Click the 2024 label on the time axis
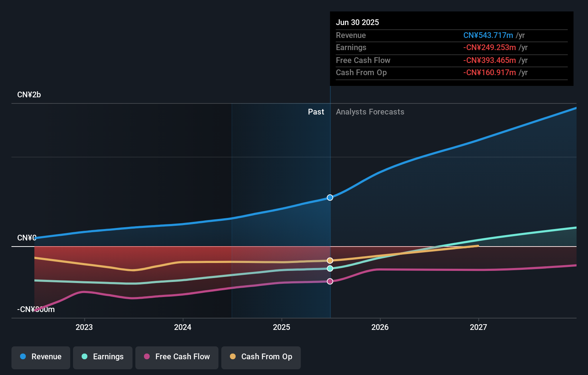 [x=183, y=327]
